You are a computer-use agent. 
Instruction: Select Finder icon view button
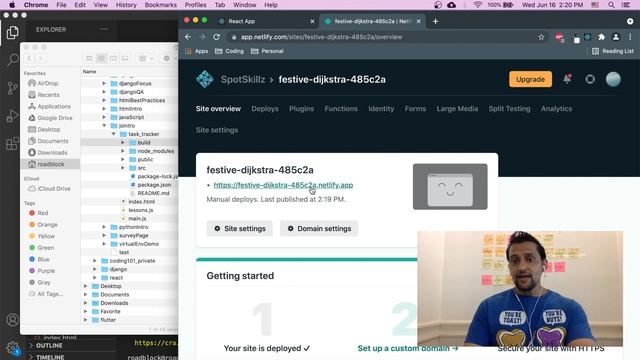click(89, 58)
